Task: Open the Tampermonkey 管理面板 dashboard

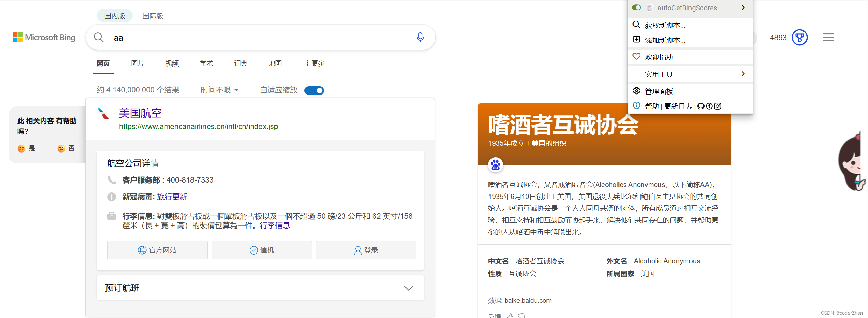Action: (x=659, y=91)
